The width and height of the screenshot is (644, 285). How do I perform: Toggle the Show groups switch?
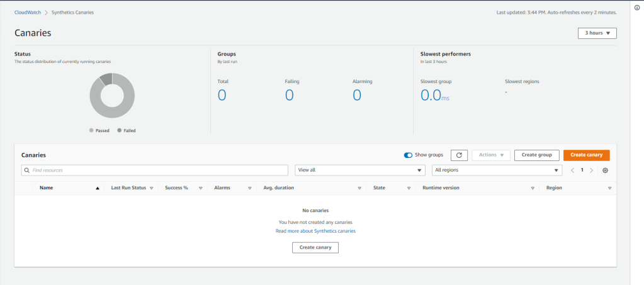(x=408, y=155)
